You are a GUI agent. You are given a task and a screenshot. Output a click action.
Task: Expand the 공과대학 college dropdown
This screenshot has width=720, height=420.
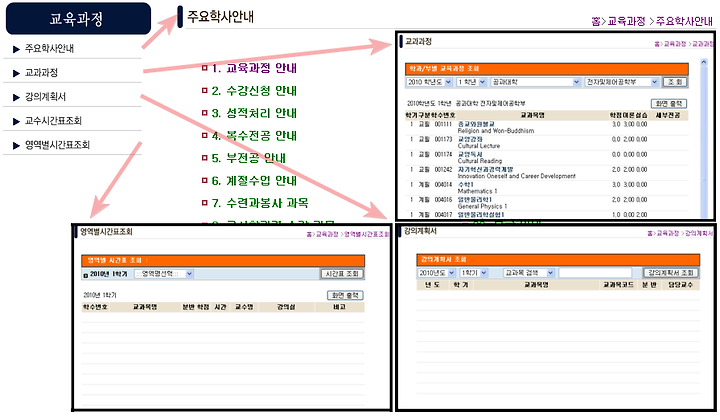click(x=535, y=82)
